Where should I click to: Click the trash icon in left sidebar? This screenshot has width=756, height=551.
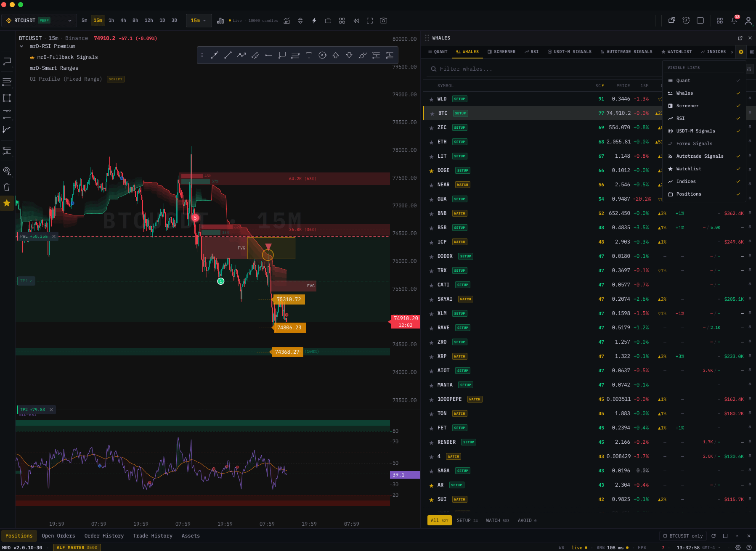pyautogui.click(x=7, y=187)
